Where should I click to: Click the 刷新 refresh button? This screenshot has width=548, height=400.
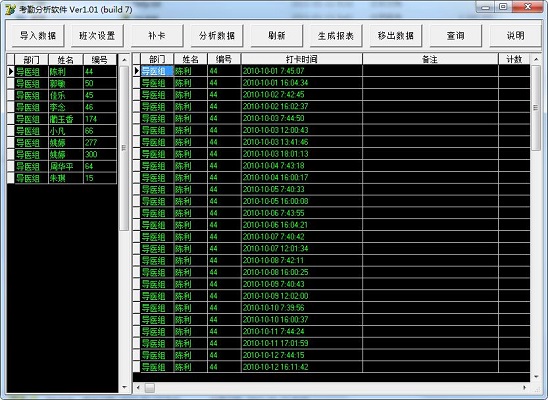point(276,36)
